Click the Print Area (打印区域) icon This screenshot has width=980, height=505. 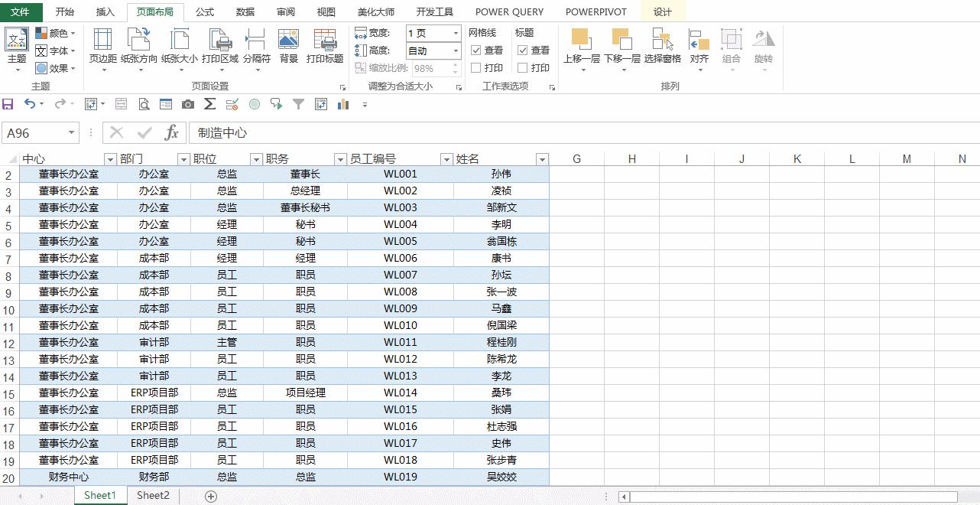tap(220, 47)
